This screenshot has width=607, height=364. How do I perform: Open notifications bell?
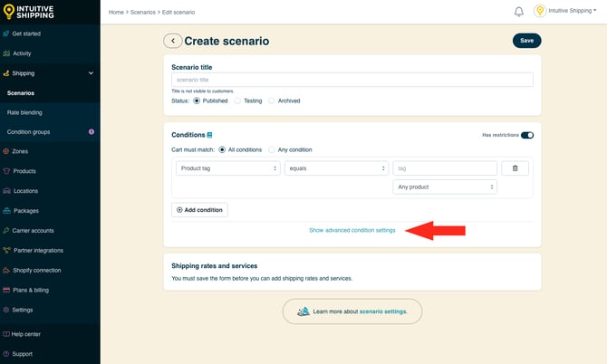tap(519, 12)
